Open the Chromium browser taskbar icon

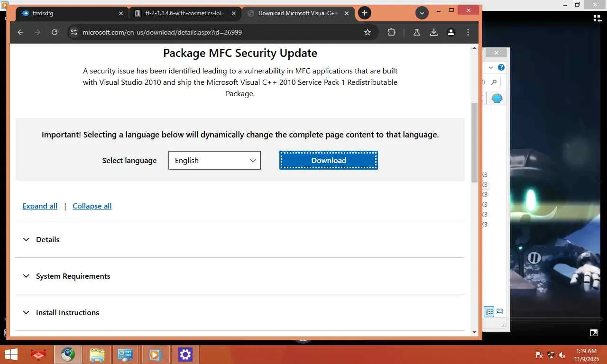pyautogui.click(x=68, y=355)
